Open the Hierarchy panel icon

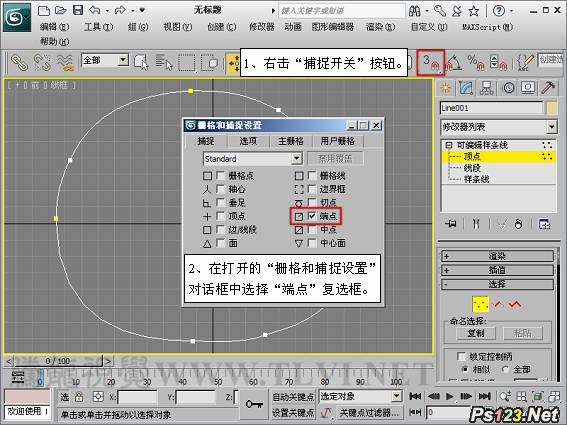486,88
